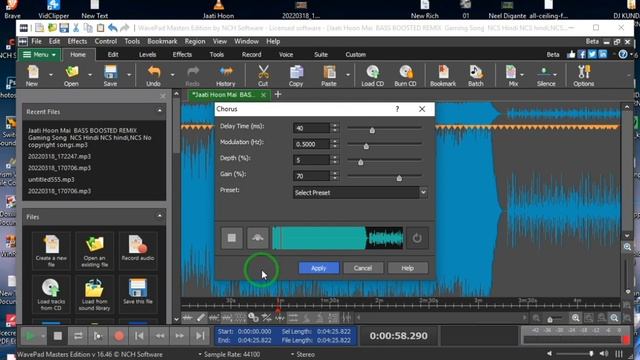Open the Sample Rate dropdown in status bar

229,354
